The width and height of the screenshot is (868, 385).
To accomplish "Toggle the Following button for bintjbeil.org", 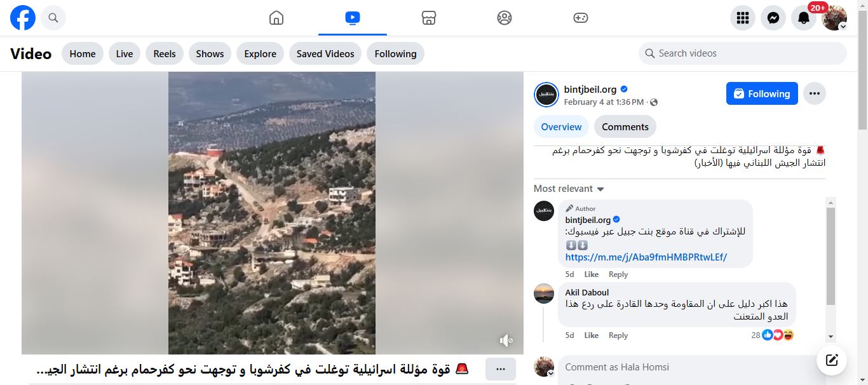I will coord(762,93).
